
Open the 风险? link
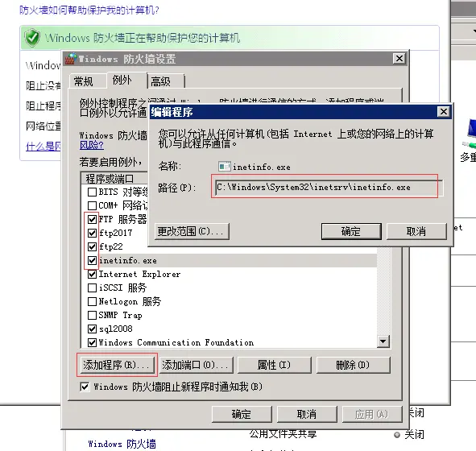click(x=92, y=146)
